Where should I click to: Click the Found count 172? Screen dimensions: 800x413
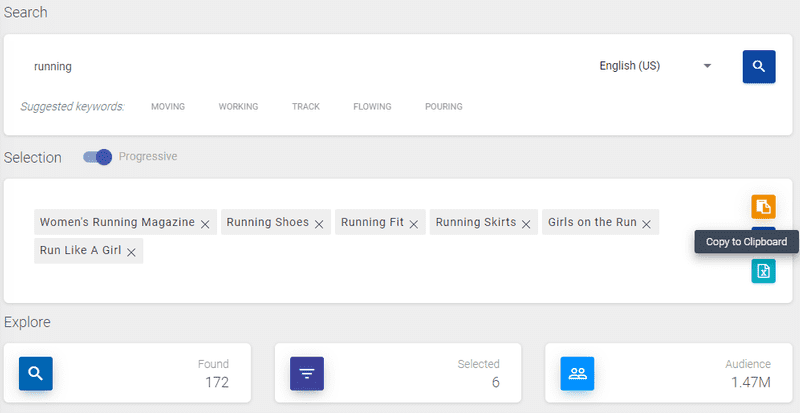coord(217,382)
